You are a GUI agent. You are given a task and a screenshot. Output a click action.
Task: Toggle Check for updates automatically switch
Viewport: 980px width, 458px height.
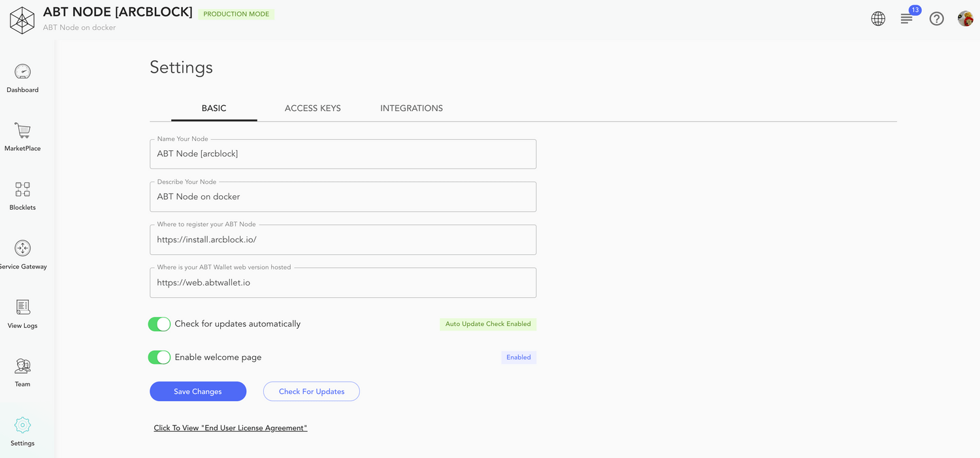pyautogui.click(x=159, y=324)
